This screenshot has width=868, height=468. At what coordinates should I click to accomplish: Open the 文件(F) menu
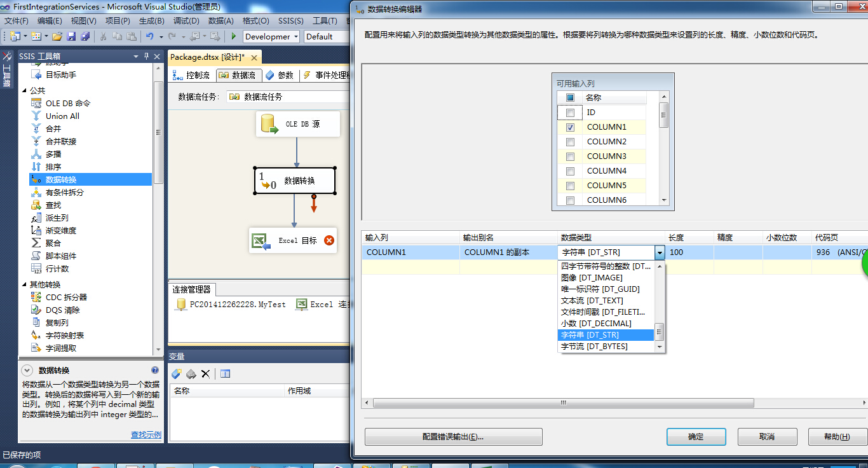[x=17, y=20]
